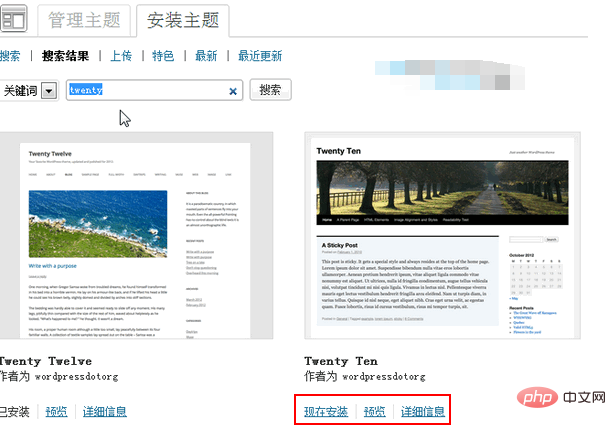View the 最新 themes link
This screenshot has width=616, height=430.
pyautogui.click(x=206, y=56)
